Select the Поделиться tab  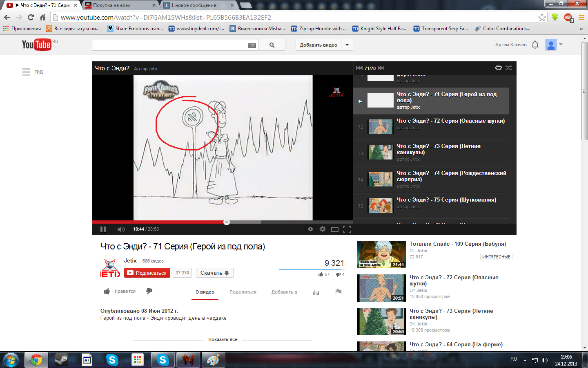pos(243,292)
